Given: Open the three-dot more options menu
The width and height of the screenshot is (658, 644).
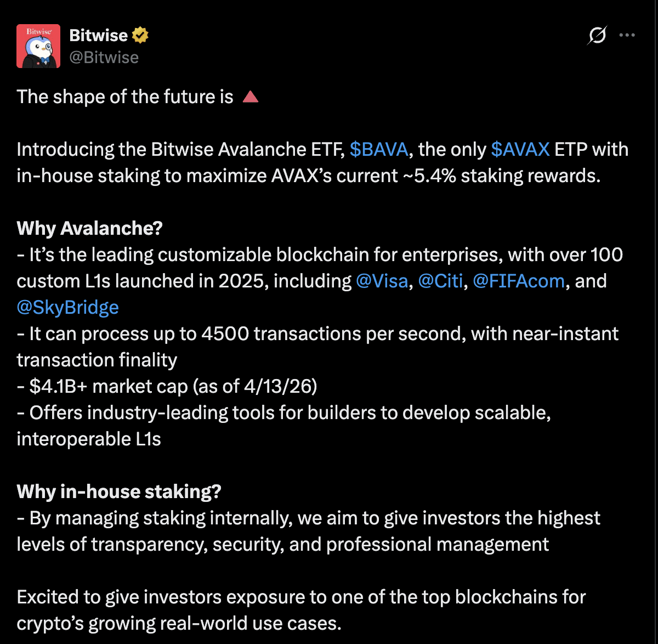Looking at the screenshot, I should [x=627, y=35].
